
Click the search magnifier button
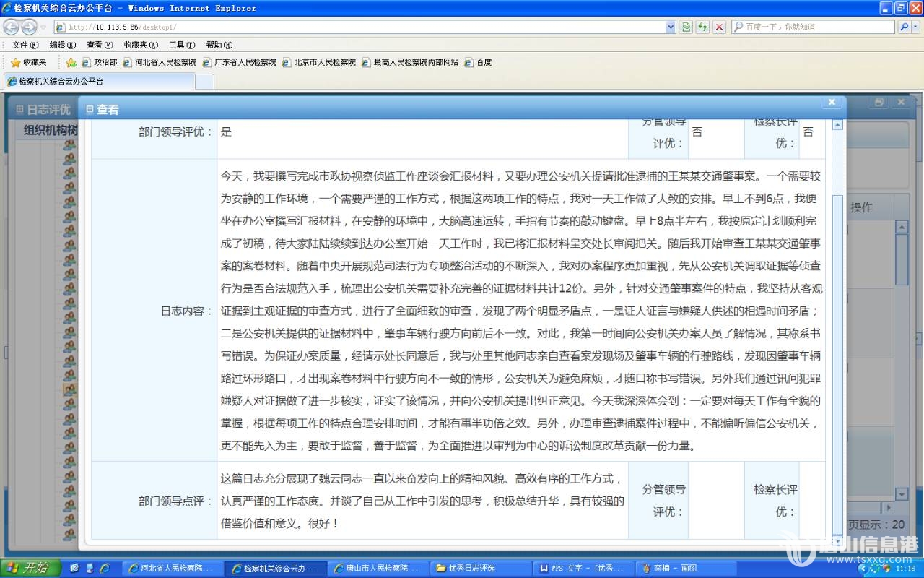point(904,27)
